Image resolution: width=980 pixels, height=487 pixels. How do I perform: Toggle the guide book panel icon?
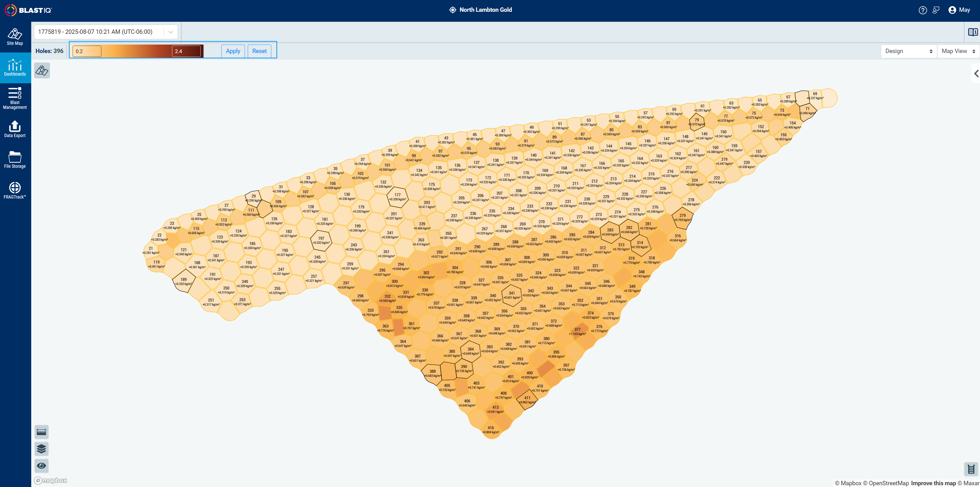tap(972, 32)
